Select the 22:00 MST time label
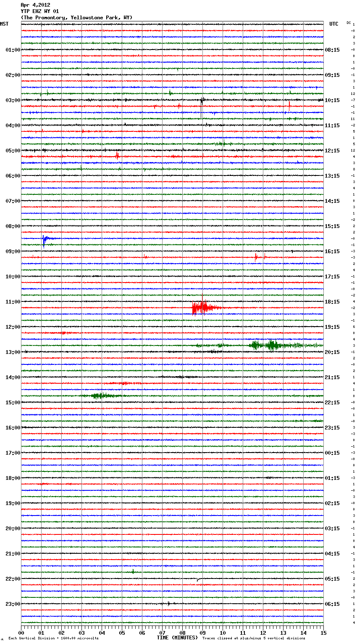The width and height of the screenshot is (357, 644). [x=13, y=579]
